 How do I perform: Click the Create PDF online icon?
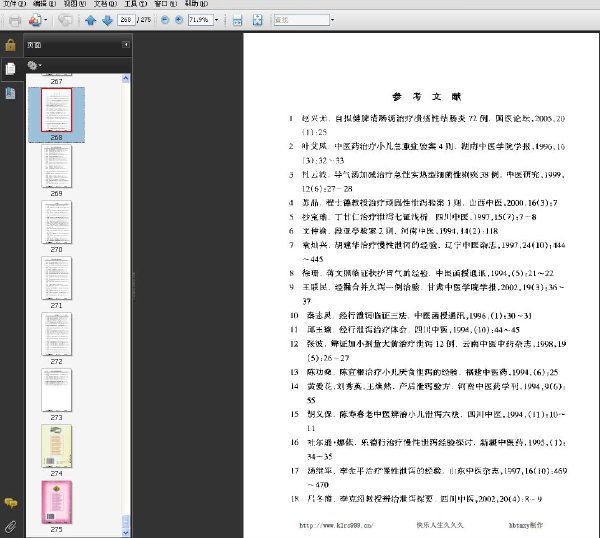[35, 20]
